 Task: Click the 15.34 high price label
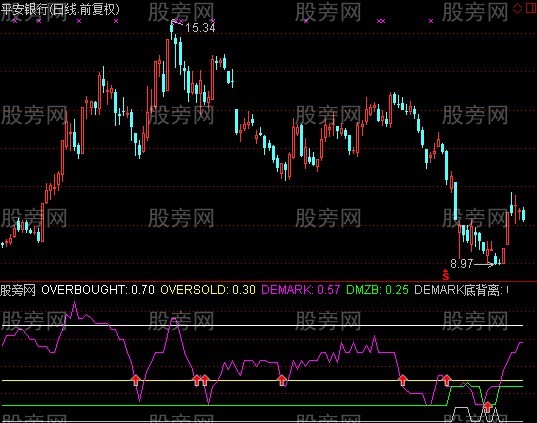coord(200,27)
